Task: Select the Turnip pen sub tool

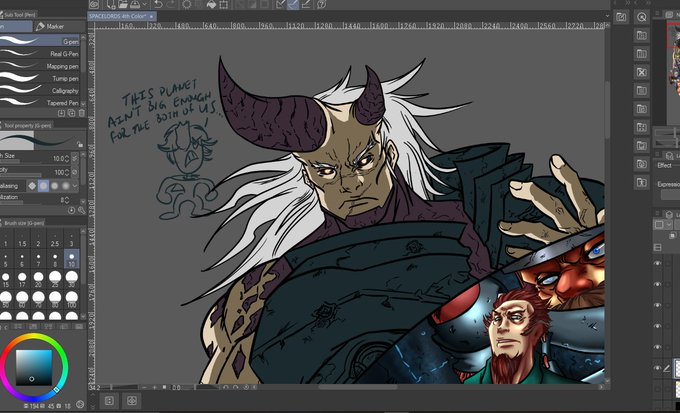Action: [40, 79]
